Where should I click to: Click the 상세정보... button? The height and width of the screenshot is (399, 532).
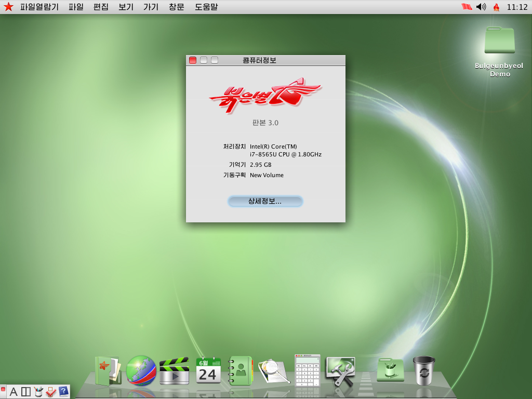pyautogui.click(x=265, y=201)
